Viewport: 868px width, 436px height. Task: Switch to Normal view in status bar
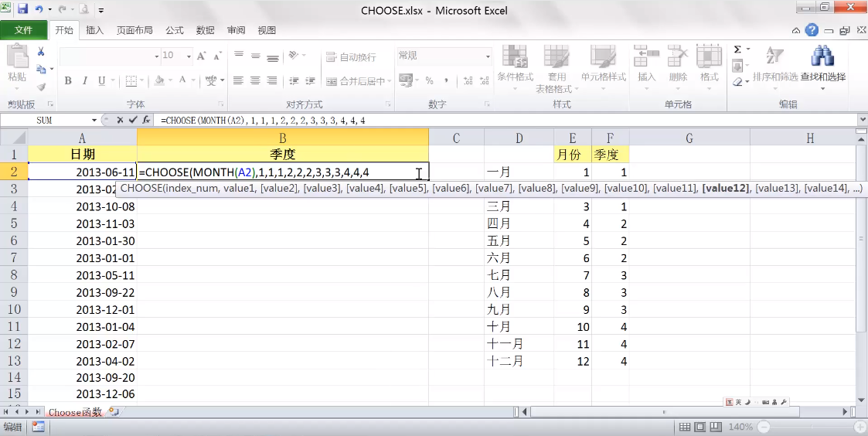coord(685,427)
